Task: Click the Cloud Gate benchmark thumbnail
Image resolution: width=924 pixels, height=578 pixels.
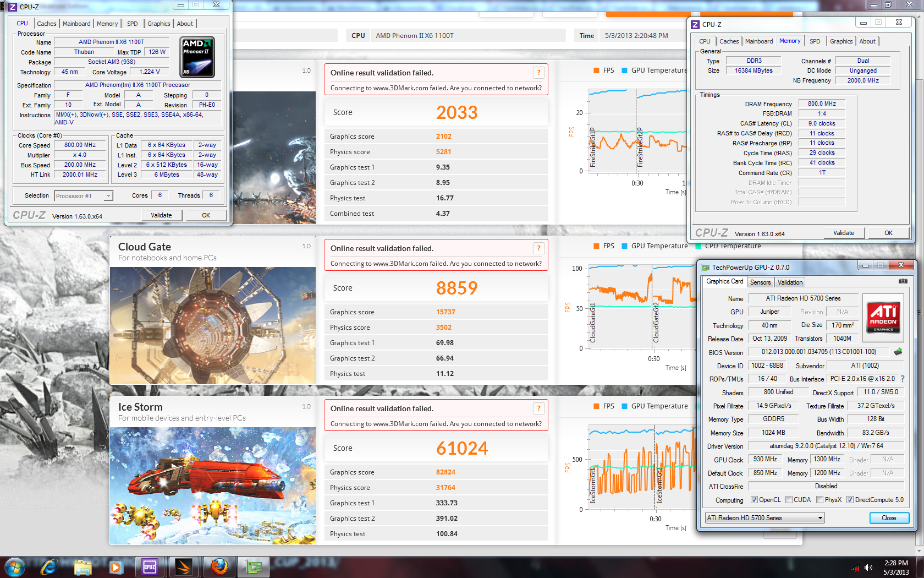Action: pyautogui.click(x=213, y=326)
